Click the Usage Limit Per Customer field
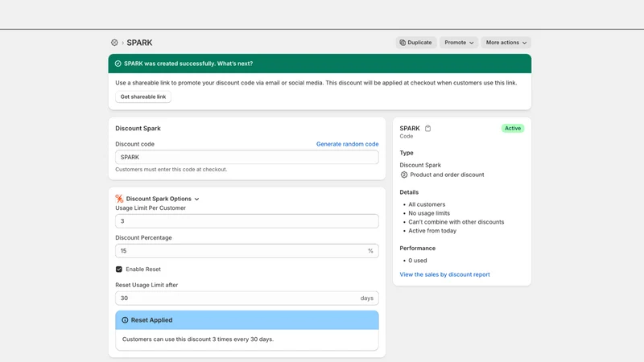Screen dimensions: 644x362 pos(247,221)
